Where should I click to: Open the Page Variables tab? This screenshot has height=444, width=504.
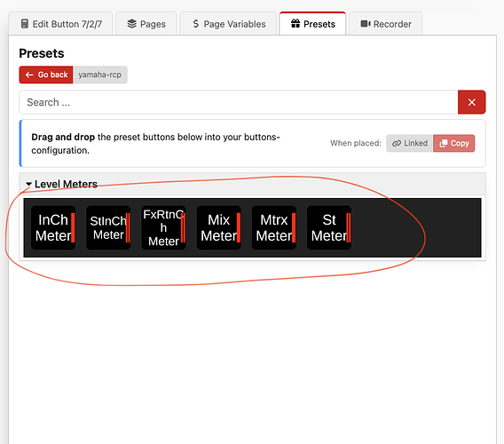[228, 24]
